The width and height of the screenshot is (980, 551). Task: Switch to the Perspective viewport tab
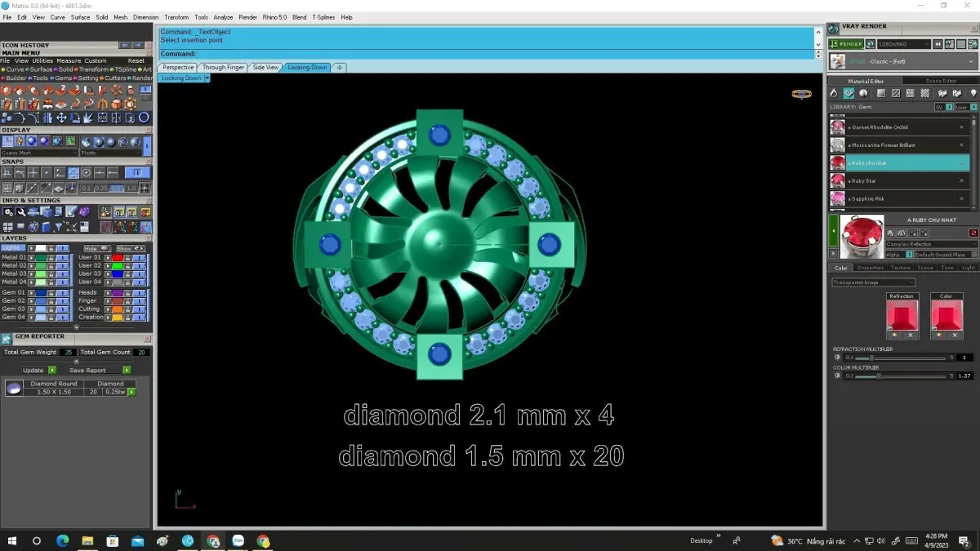click(178, 68)
